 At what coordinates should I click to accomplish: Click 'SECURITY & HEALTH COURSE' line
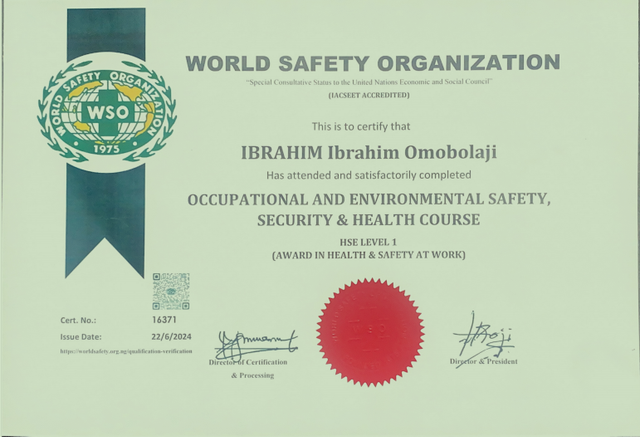click(x=369, y=220)
